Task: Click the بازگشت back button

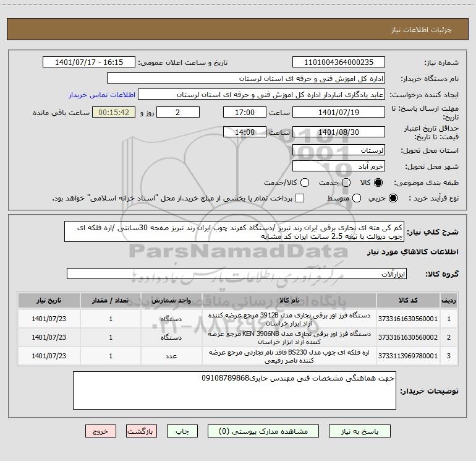Action: click(142, 431)
